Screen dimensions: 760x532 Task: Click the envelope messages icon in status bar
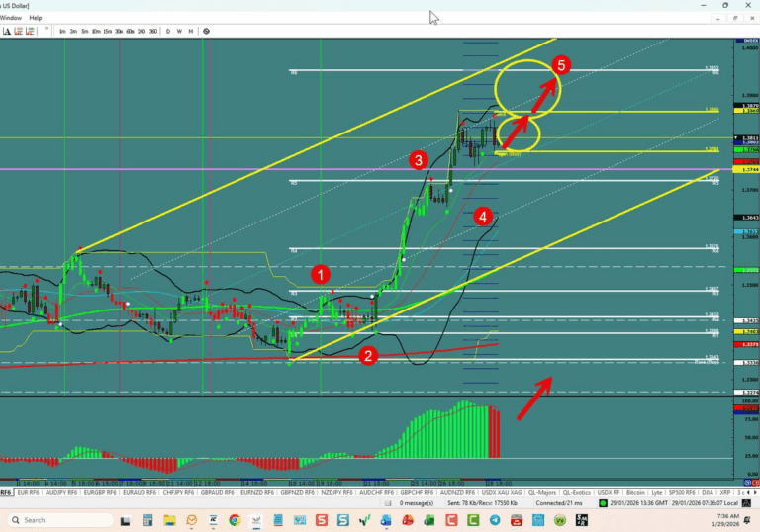[388, 503]
